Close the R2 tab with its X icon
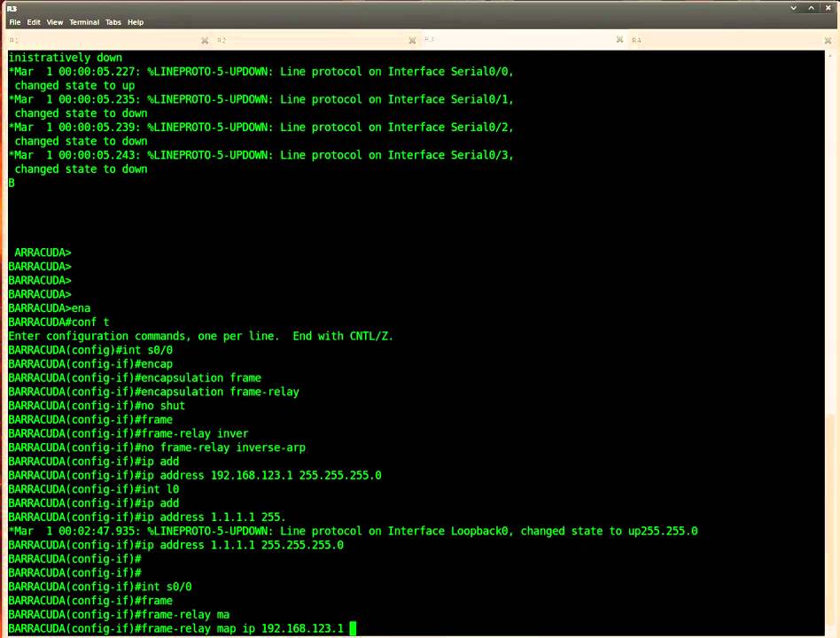Image resolution: width=840 pixels, height=638 pixels. click(x=412, y=40)
